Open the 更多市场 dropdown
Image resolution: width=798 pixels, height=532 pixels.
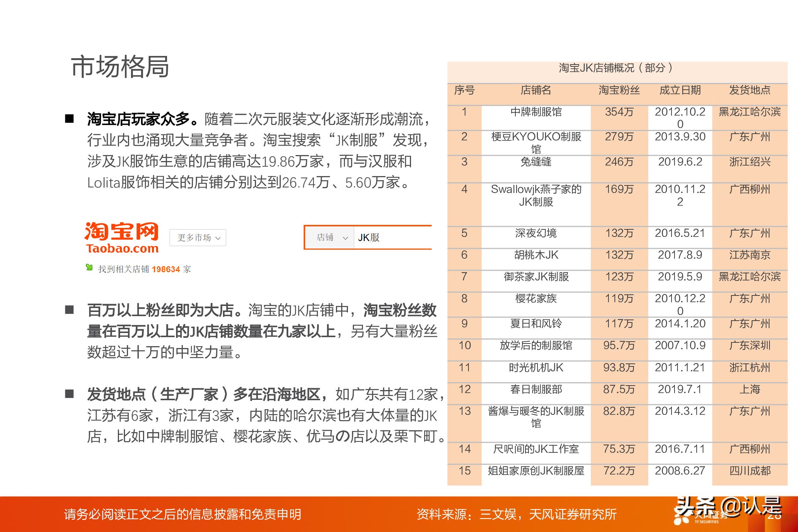pos(198,238)
